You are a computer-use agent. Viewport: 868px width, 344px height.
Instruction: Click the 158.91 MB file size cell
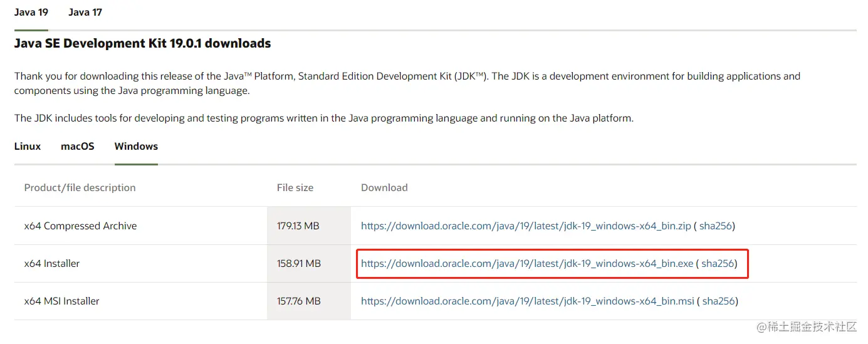(x=309, y=264)
